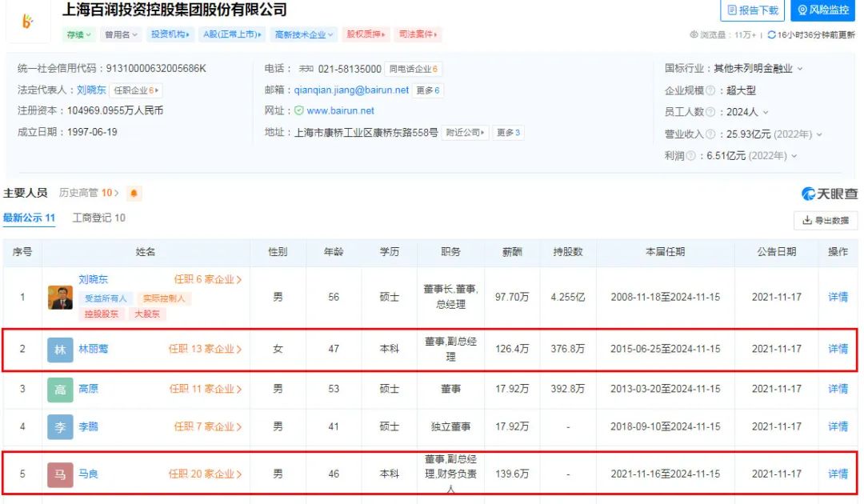The image size is (864, 504).
Task: Click the 薪酬 column header
Action: [512, 252]
